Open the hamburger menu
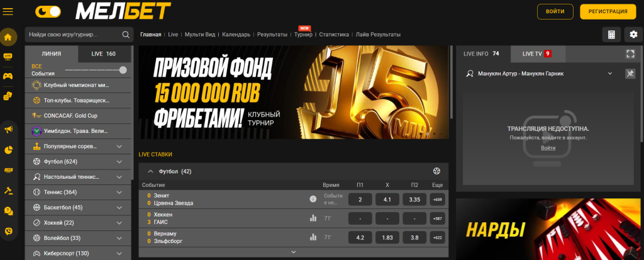Viewport: 644px width, 260px height. [8, 11]
